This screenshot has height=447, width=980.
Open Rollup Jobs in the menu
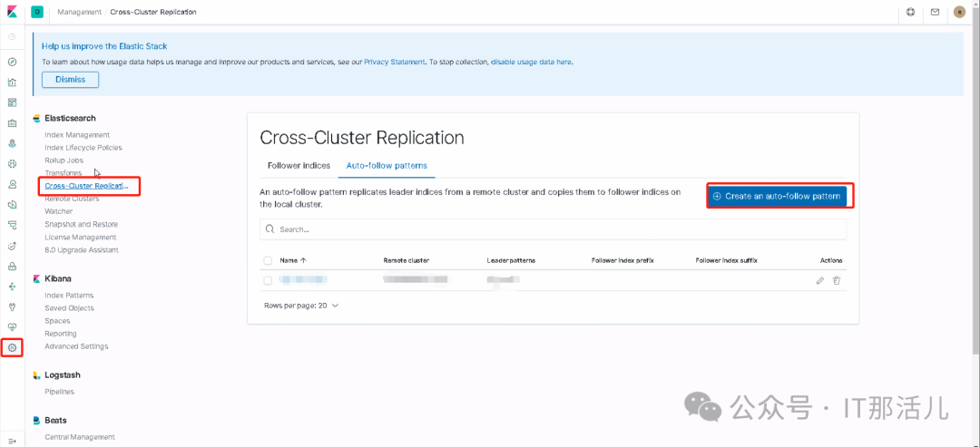pos(64,160)
